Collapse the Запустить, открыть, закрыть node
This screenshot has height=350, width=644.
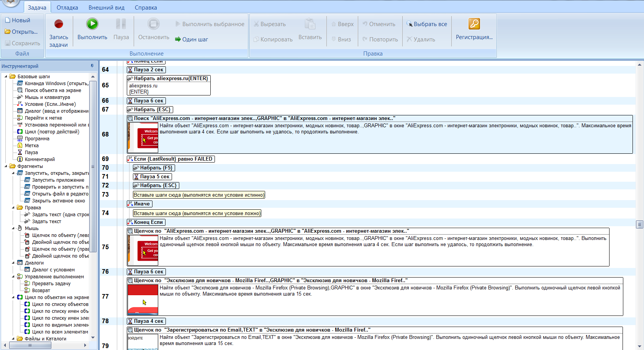[x=13, y=173]
